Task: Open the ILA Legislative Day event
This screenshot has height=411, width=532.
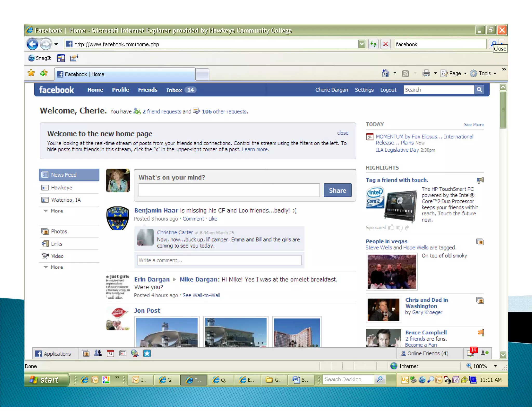Action: [x=397, y=150]
